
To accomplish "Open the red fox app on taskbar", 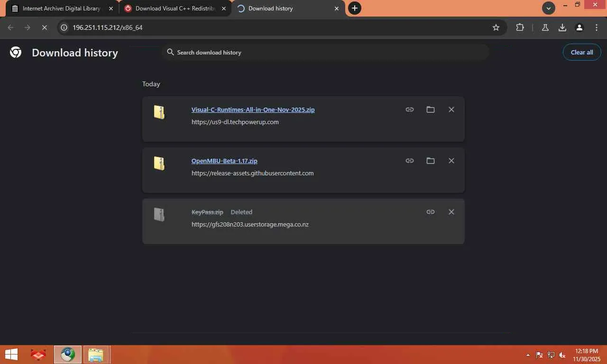I will [38, 355].
